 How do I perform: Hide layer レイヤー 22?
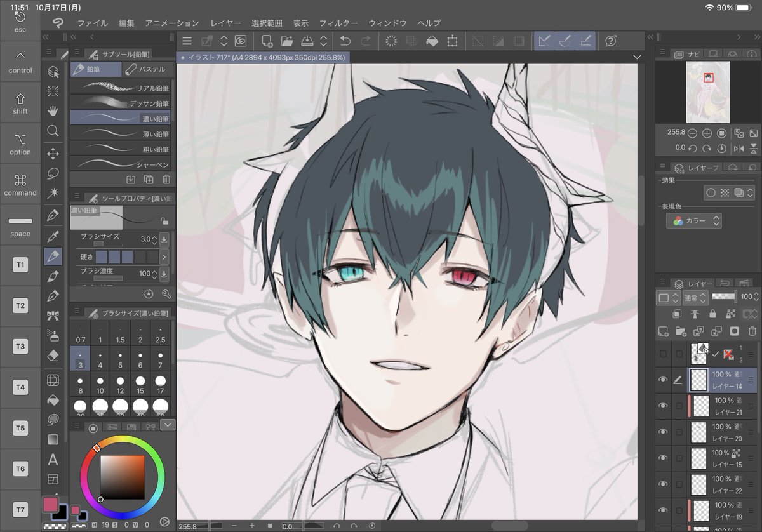click(663, 484)
